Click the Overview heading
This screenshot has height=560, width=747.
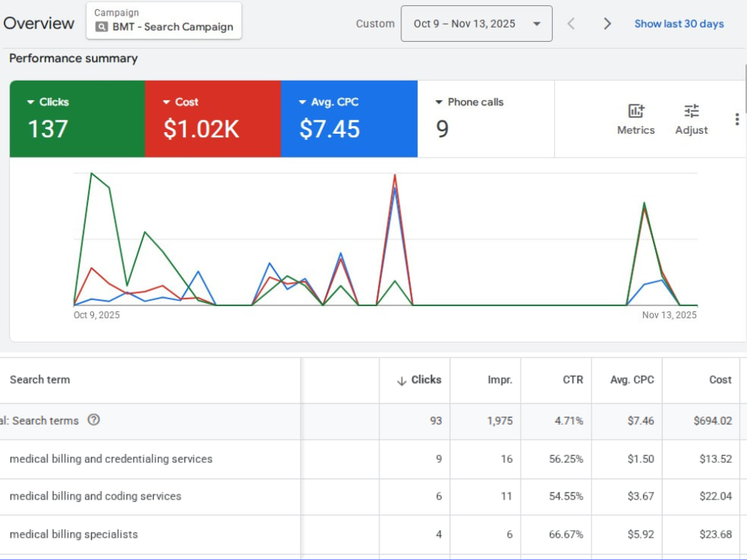coord(39,23)
